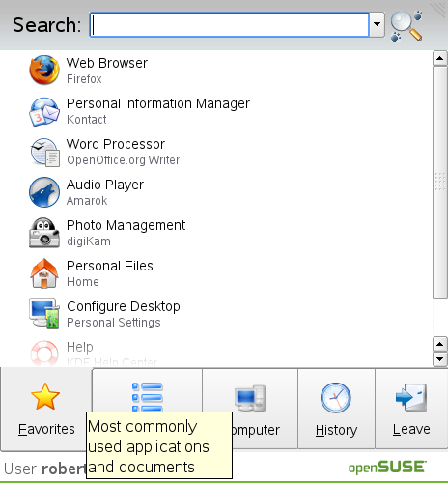The height and width of the screenshot is (483, 448).
Task: Switch to the Favorites tab
Action: [46, 409]
